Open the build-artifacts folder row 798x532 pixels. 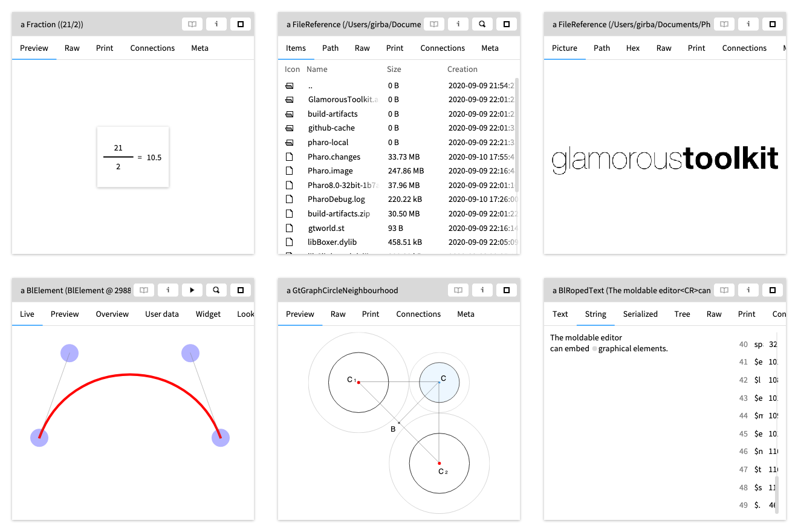[397, 114]
